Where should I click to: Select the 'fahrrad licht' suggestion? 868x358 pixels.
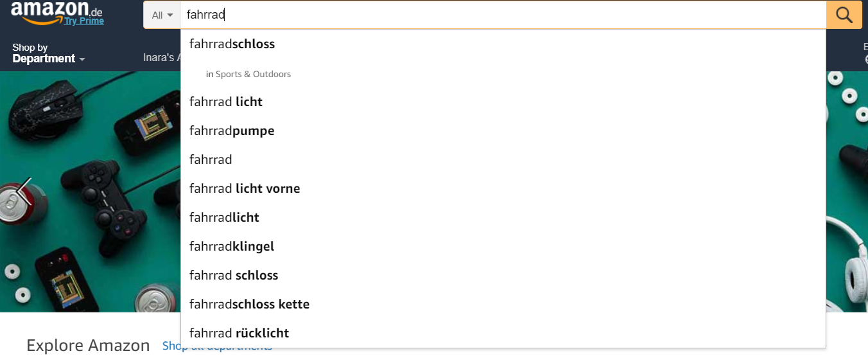(x=226, y=102)
